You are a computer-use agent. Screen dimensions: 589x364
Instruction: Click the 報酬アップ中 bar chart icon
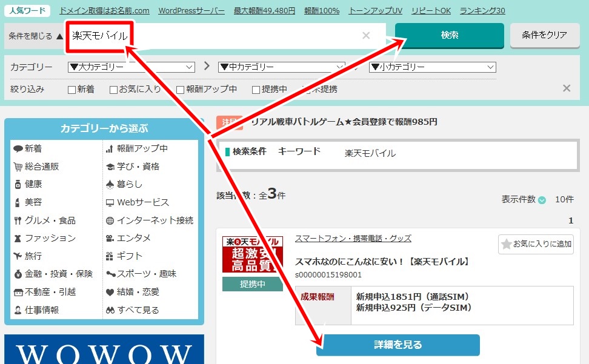click(x=109, y=148)
